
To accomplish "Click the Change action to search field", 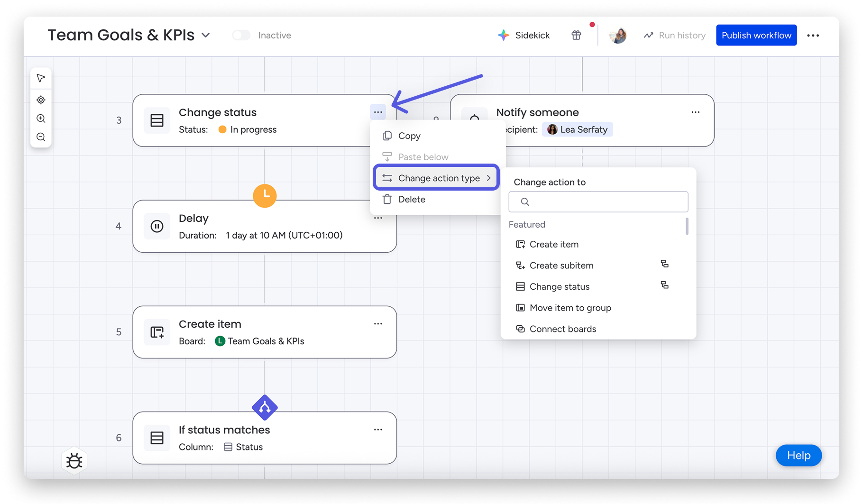I will [598, 202].
